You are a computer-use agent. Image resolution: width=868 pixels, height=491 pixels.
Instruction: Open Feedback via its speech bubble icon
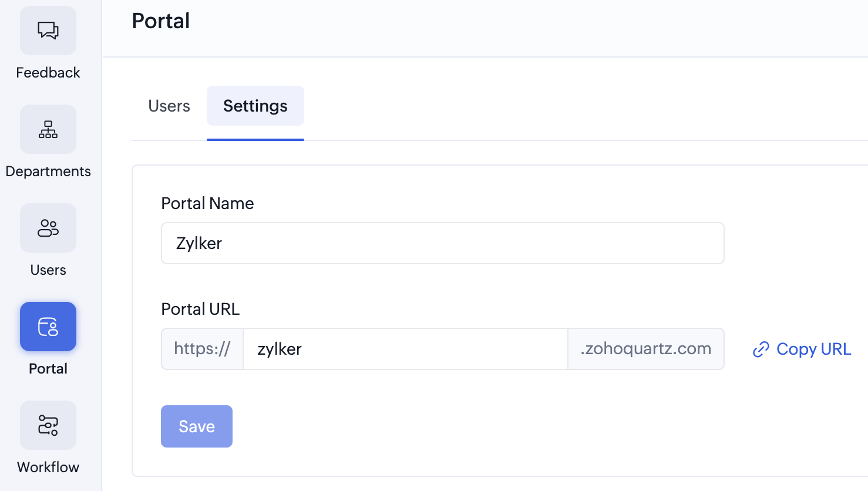tap(48, 31)
